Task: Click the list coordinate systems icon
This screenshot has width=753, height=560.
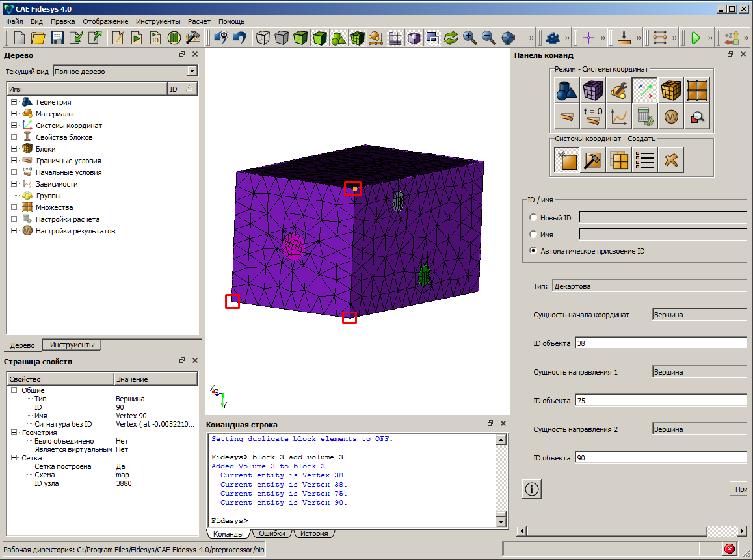Action: tap(645, 159)
